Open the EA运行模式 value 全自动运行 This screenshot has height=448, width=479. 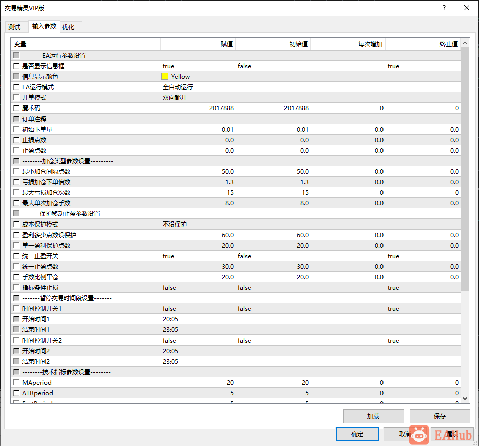pyautogui.click(x=198, y=87)
